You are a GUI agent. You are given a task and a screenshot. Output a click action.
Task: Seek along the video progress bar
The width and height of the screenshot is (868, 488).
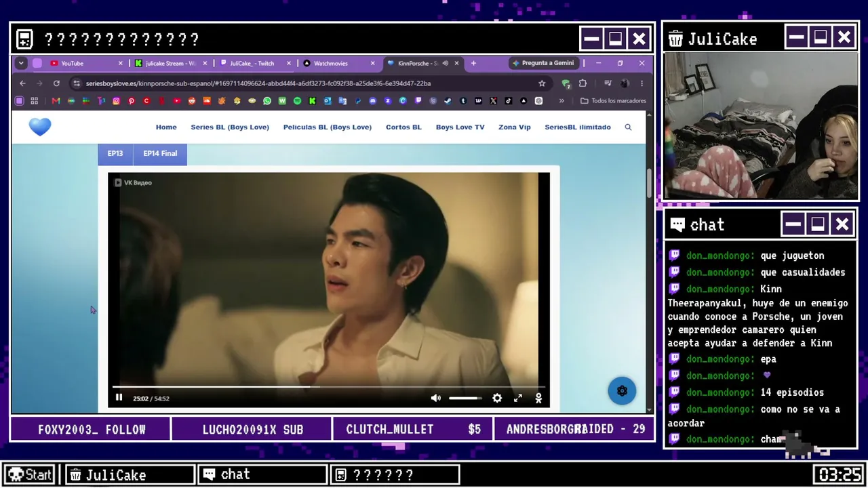(x=329, y=387)
